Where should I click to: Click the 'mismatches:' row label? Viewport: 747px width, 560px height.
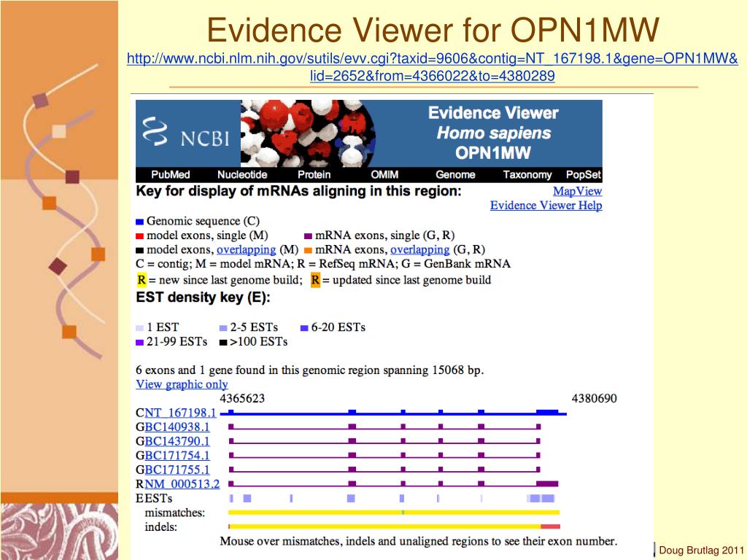click(175, 513)
